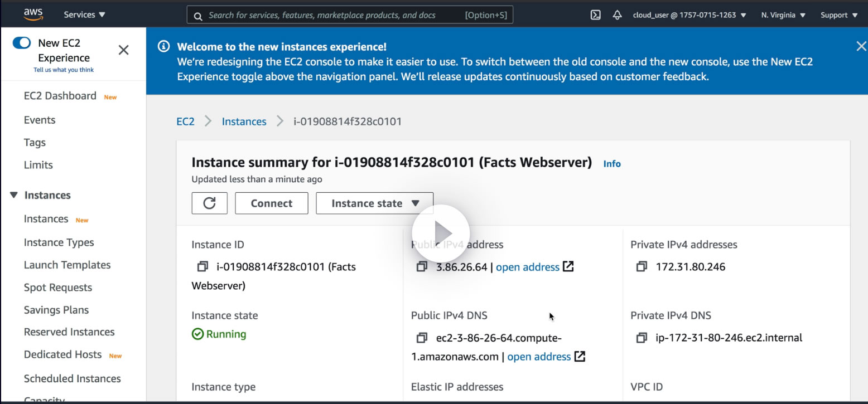Expand the Services dropdown menu

pos(84,15)
